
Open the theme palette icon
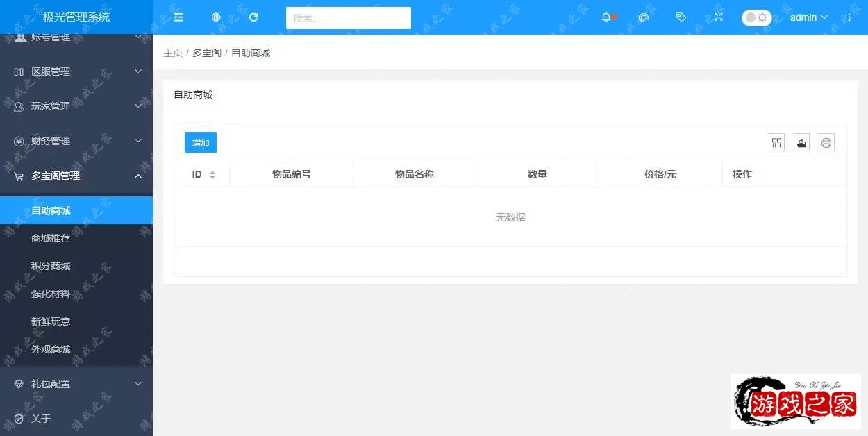click(x=644, y=17)
